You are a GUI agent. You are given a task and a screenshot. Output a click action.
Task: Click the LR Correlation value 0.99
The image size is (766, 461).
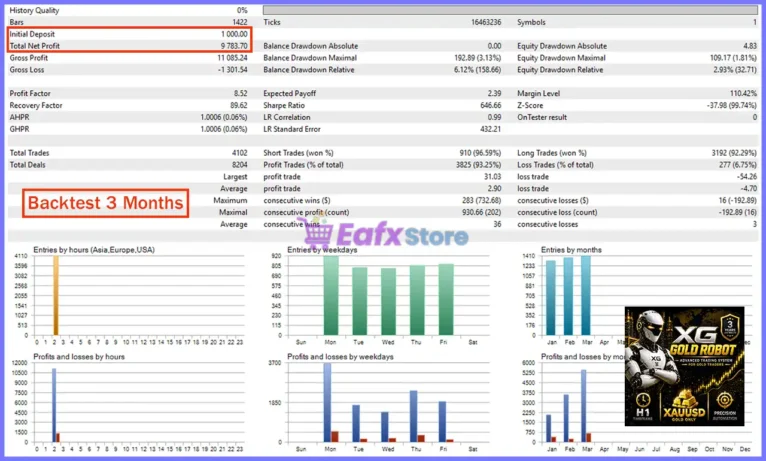click(x=494, y=117)
